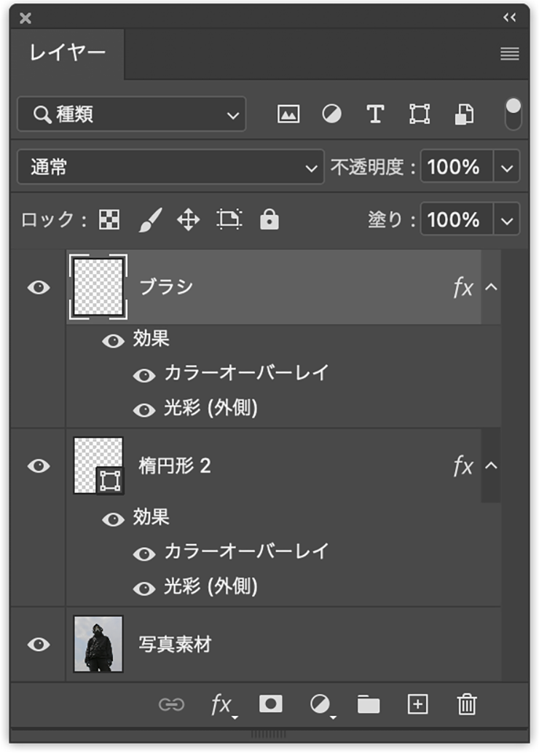Open the 不透明度 percentage dropdown arrow
Image resolution: width=539 pixels, height=756 pixels.
(x=507, y=168)
